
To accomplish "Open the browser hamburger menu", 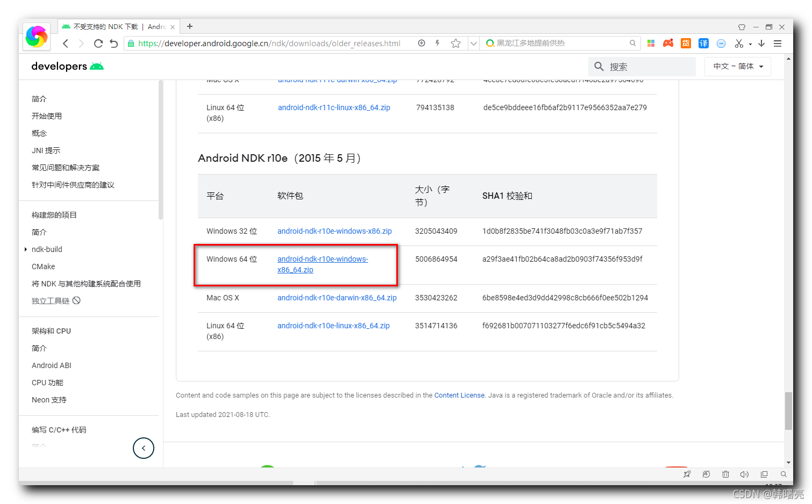I will [778, 44].
